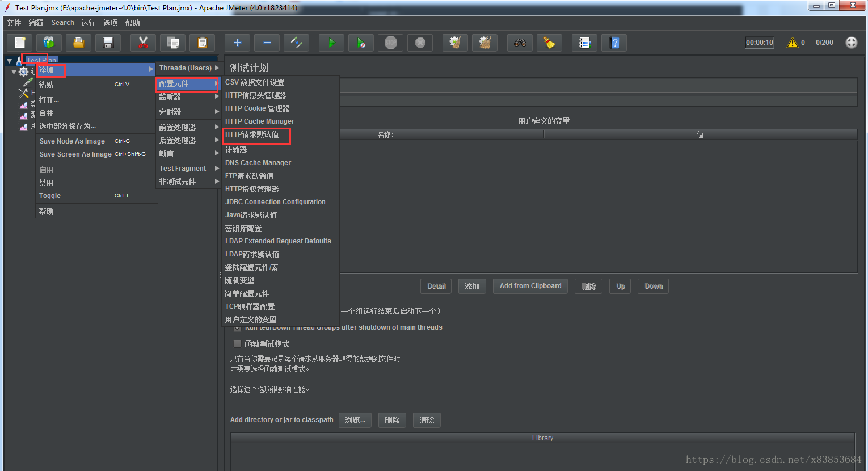Open the 选项 menu
The width and height of the screenshot is (868, 471).
click(111, 23)
